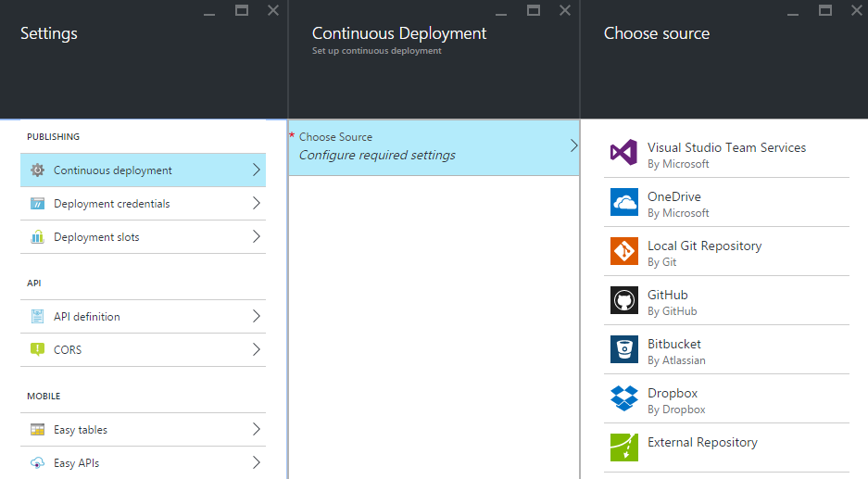Expand the Easy tables chevron arrow

(256, 430)
